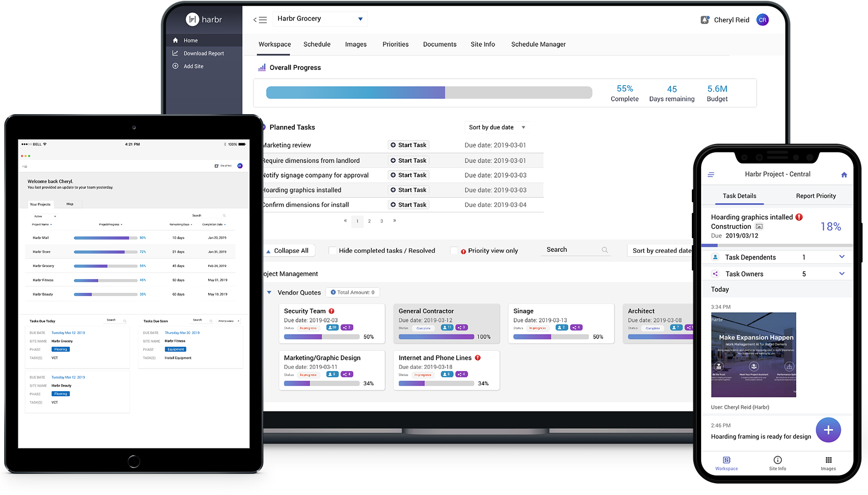The width and height of the screenshot is (868, 495).
Task: Click General Contractor 11 members badge
Action: tap(447, 327)
